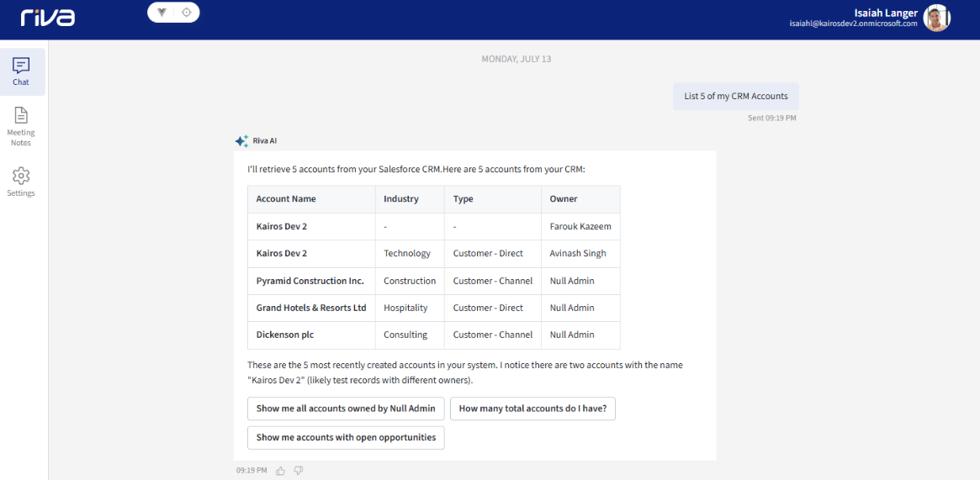Activate the crosshair component inspector icon
Image resolution: width=980 pixels, height=480 pixels.
[x=186, y=13]
